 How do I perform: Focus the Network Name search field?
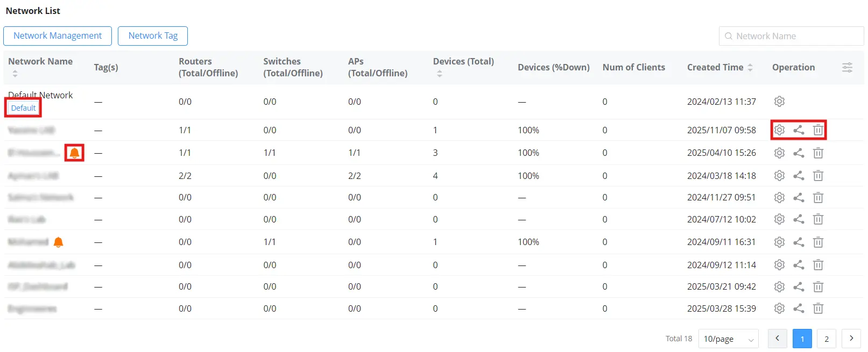[791, 36]
